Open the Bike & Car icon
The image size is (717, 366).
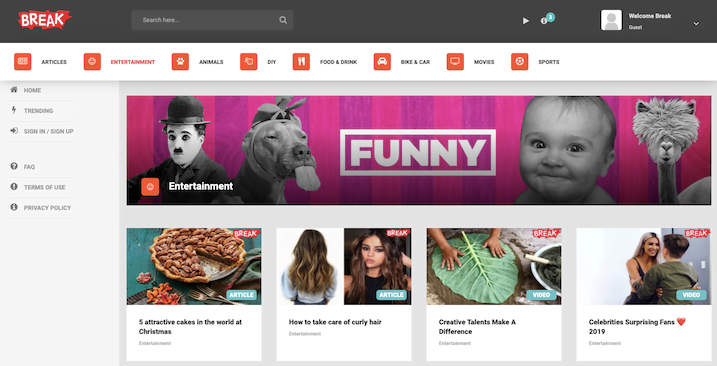[382, 62]
